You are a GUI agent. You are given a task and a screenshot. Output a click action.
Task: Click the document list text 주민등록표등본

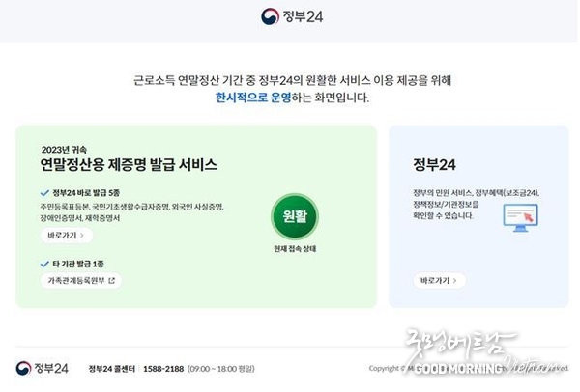pyautogui.click(x=65, y=207)
